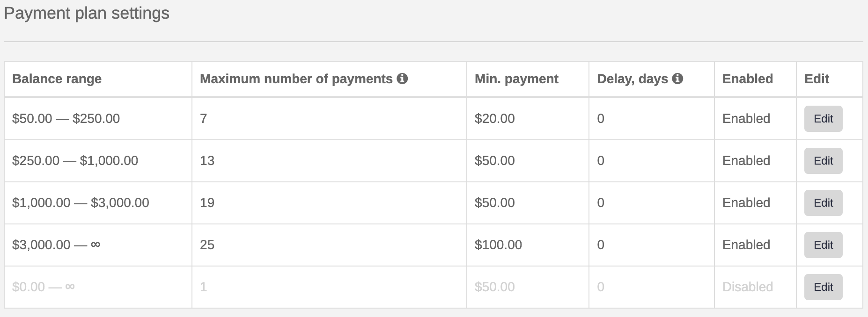
Task: Edit the $50.00 — $250.00 payment plan
Action: pos(824,119)
